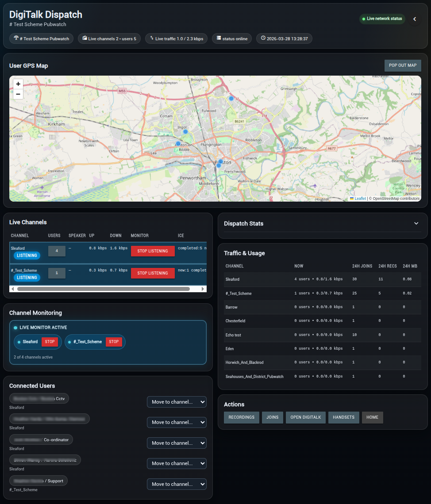This screenshot has width=431, height=504.
Task: Select a blue user marker on the GPS map
Action: pyautogui.click(x=185, y=131)
